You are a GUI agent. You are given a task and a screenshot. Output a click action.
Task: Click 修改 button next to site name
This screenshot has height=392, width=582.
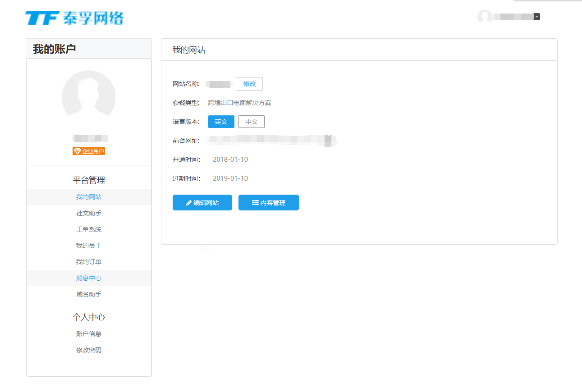249,84
